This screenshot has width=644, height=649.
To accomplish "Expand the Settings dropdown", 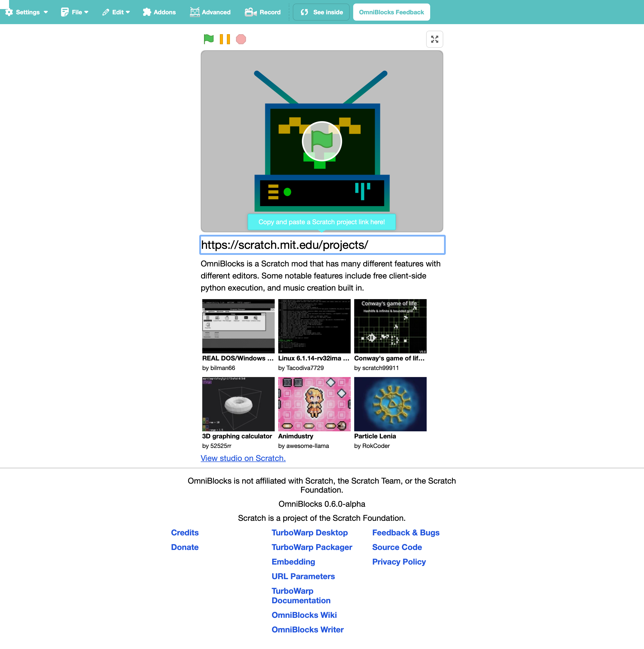I will (27, 12).
